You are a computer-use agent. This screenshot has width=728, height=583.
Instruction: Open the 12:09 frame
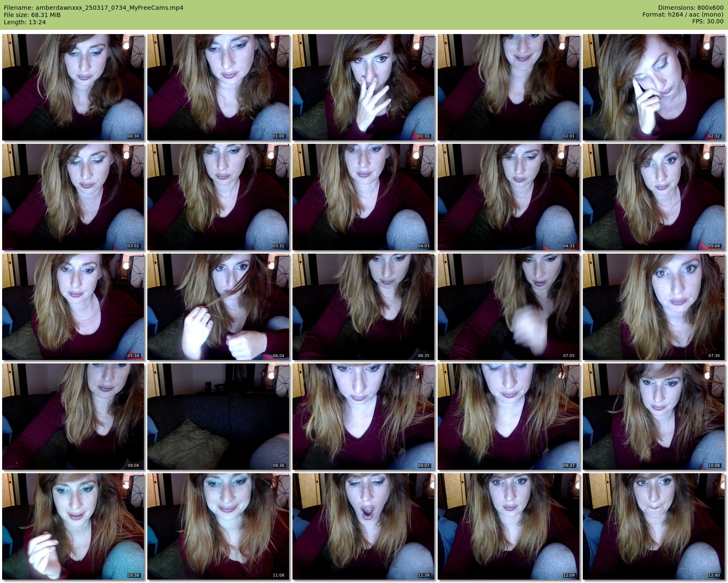click(509, 526)
